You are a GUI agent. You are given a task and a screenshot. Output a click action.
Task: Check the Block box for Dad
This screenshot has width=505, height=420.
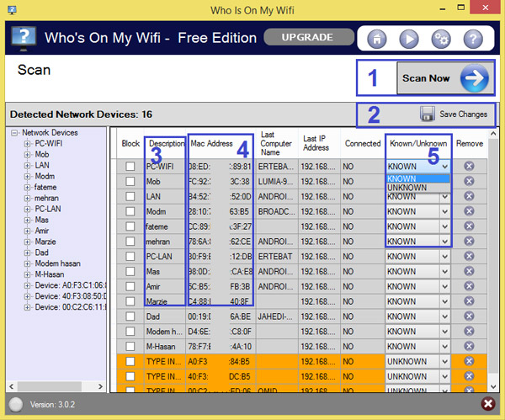pos(130,316)
